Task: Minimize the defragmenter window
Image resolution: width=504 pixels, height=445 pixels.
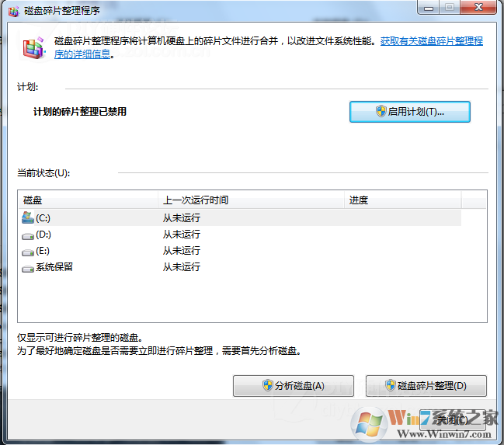Action: click(x=428, y=8)
